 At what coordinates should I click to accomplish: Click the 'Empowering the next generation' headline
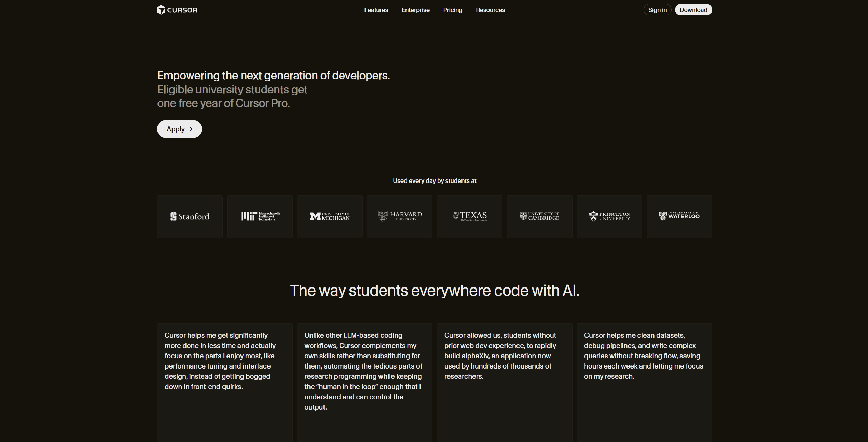point(273,76)
